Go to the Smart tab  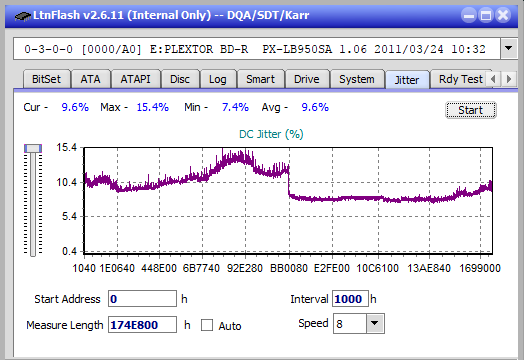pyautogui.click(x=260, y=79)
